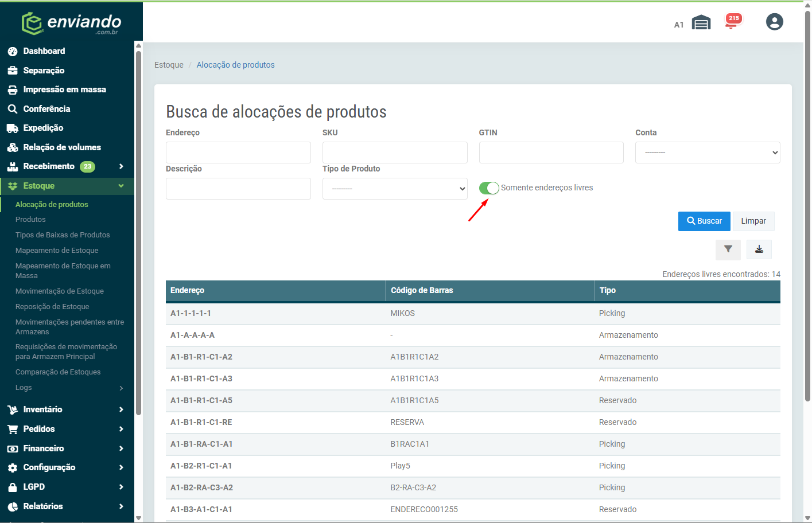812x523 pixels.
Task: Sort by the Tipo column header
Action: click(687, 291)
